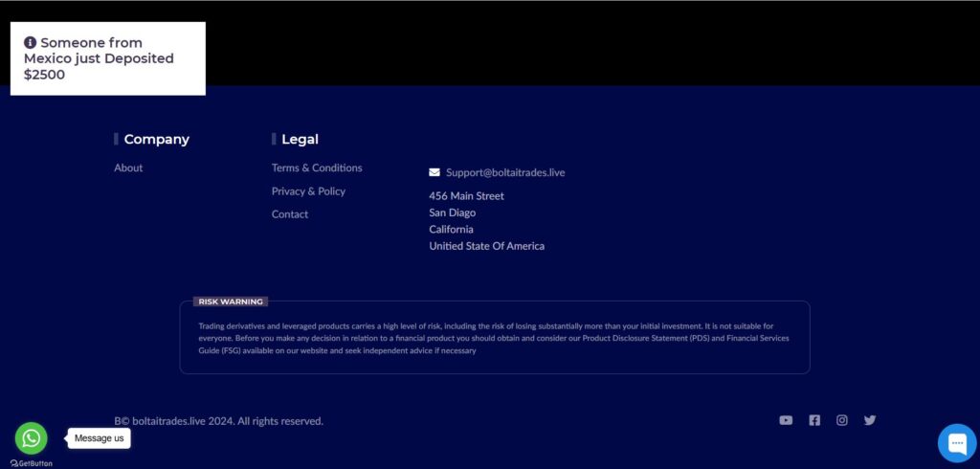Open the Twitter bird icon
Screen dimensions: 980x469
(x=870, y=420)
